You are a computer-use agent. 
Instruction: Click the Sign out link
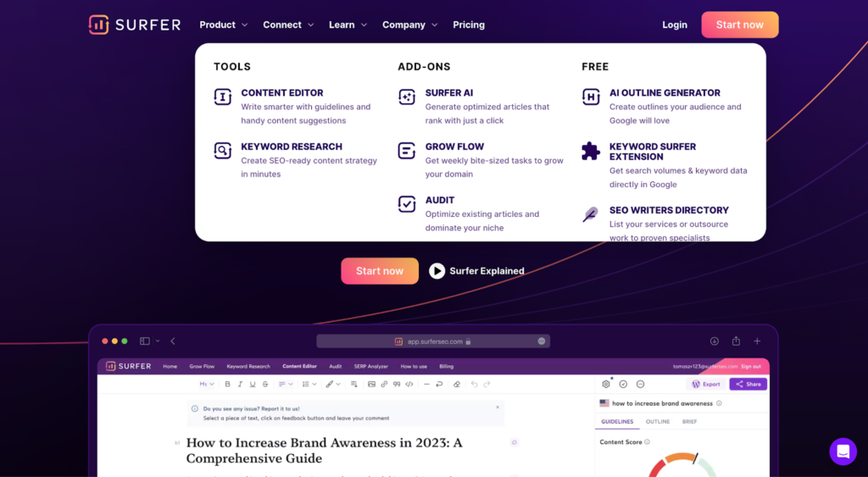click(x=751, y=366)
